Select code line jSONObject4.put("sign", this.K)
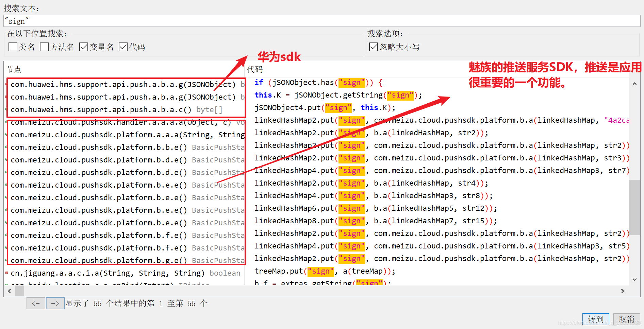Screen dimensions: 644x329 click(x=325, y=108)
